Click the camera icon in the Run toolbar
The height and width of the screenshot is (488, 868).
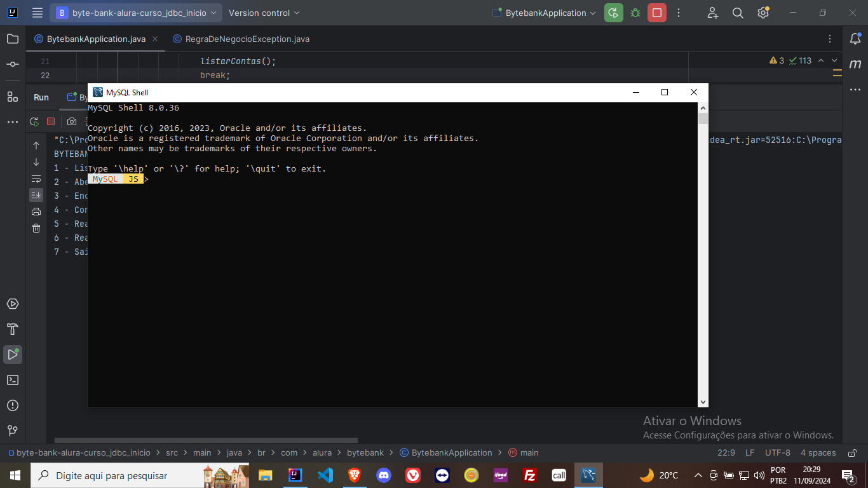(x=72, y=121)
